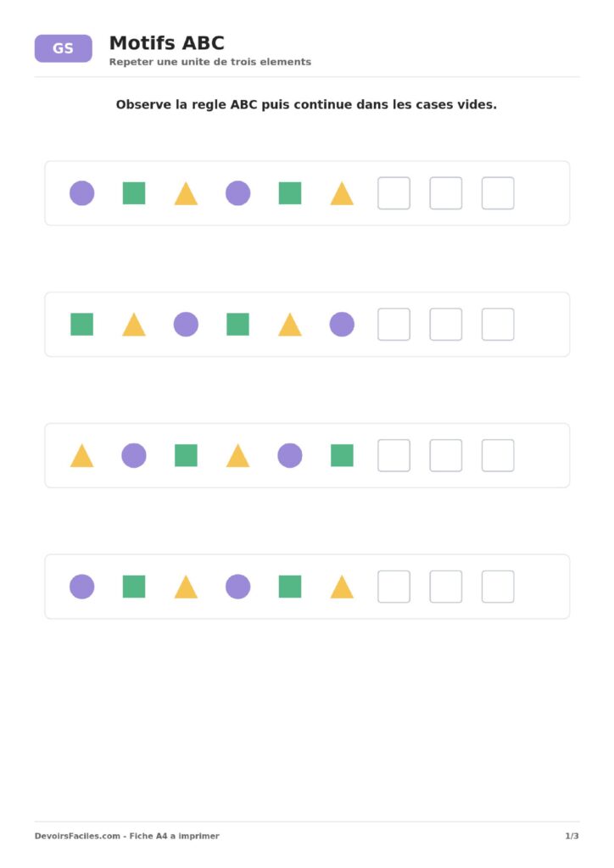Click the first empty box in row three
Viewport: 614px width, 868px height.
394,455
